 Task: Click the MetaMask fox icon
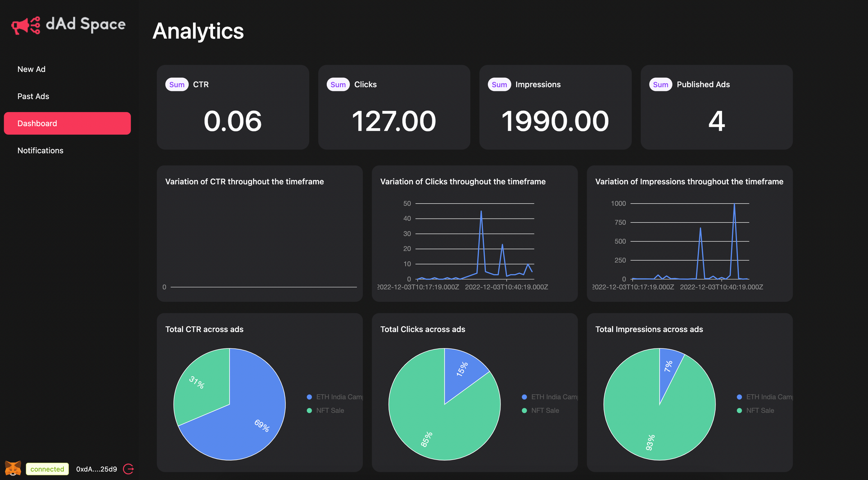point(13,469)
